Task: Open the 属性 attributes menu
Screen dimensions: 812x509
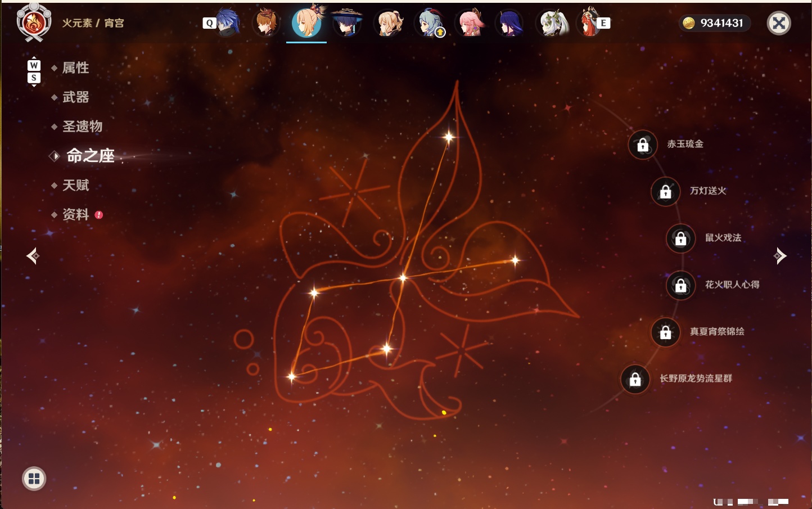Action: coord(75,68)
